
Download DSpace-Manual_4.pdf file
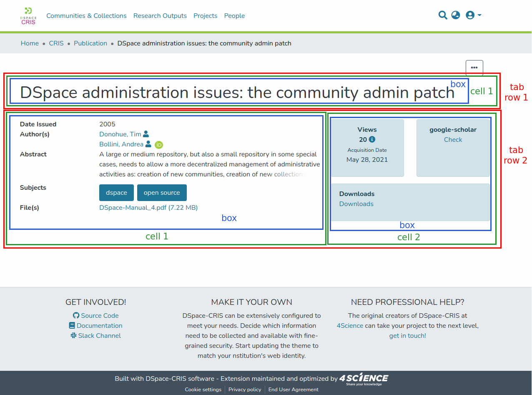click(148, 208)
